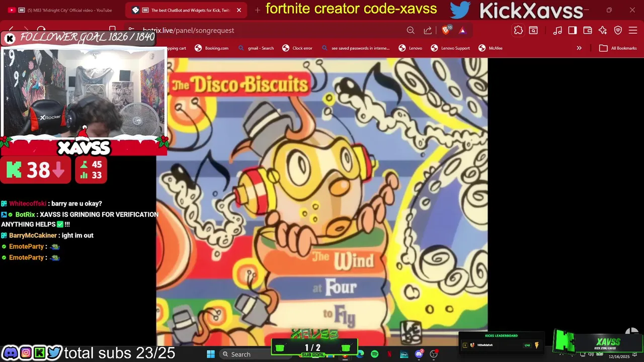
Task: Click the Whitecoffski chat username
Action: click(x=28, y=204)
